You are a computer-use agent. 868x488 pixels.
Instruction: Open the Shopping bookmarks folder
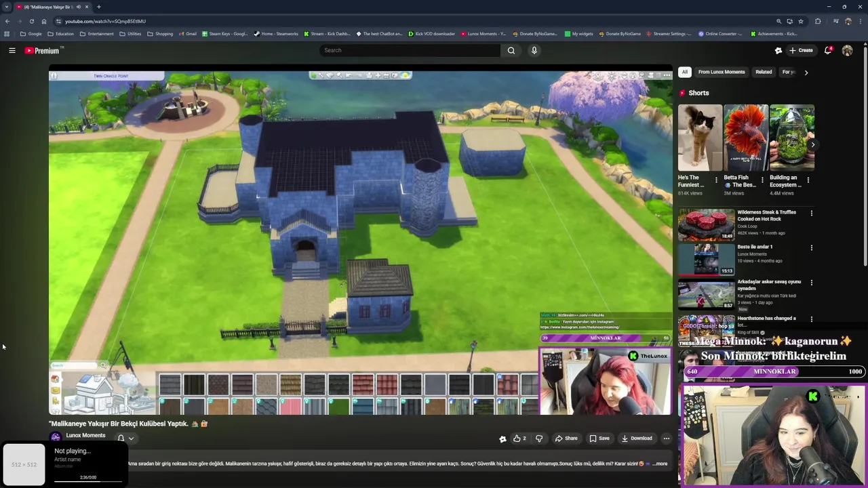pyautogui.click(x=160, y=34)
